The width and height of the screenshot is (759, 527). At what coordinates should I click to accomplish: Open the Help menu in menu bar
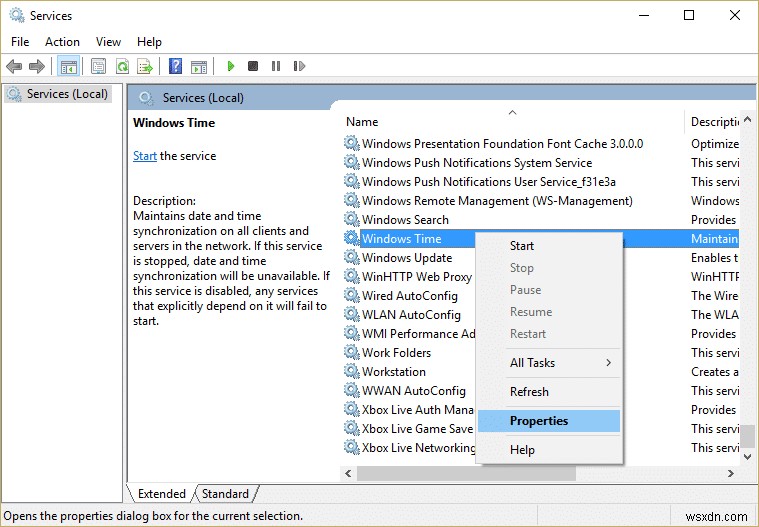coord(149,42)
